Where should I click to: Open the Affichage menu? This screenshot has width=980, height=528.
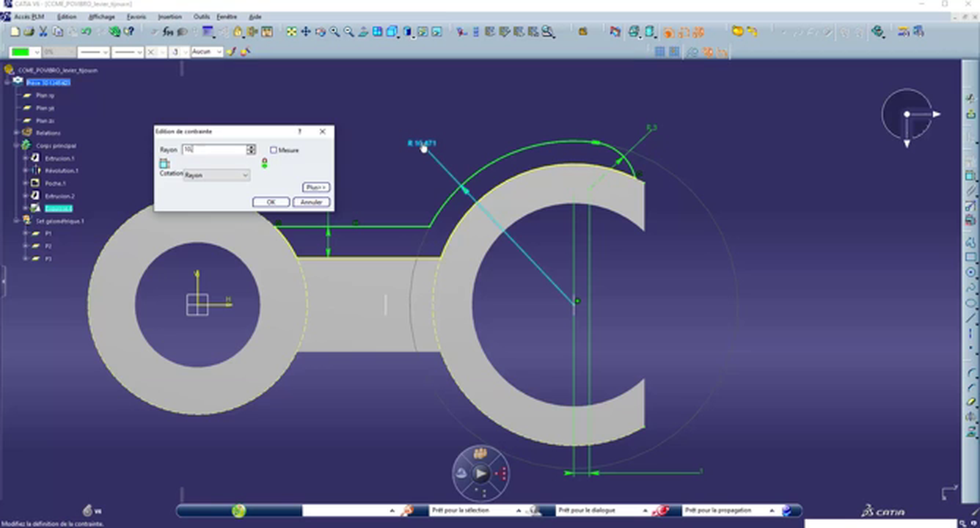pyautogui.click(x=101, y=16)
